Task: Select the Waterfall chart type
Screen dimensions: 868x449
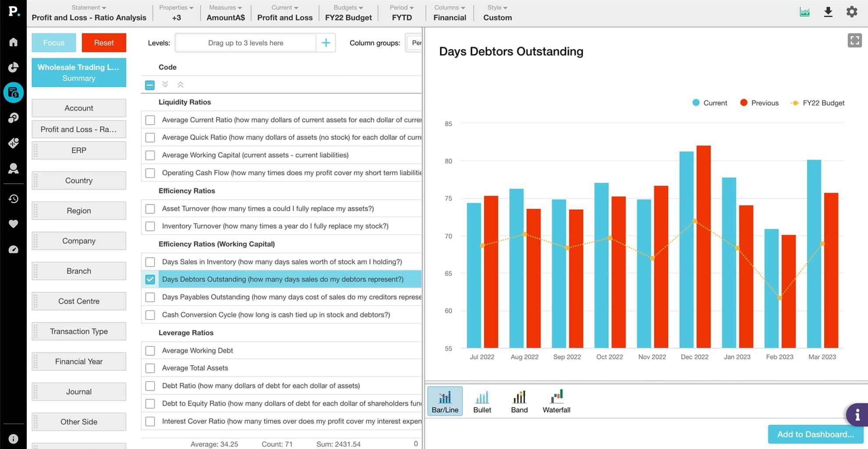Action: [x=556, y=401]
